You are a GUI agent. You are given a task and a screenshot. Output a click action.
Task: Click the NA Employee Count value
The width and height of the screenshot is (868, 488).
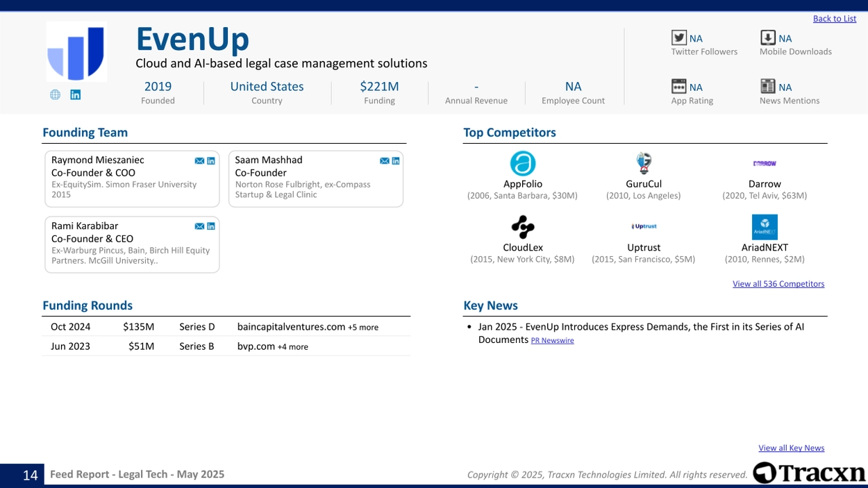(573, 87)
